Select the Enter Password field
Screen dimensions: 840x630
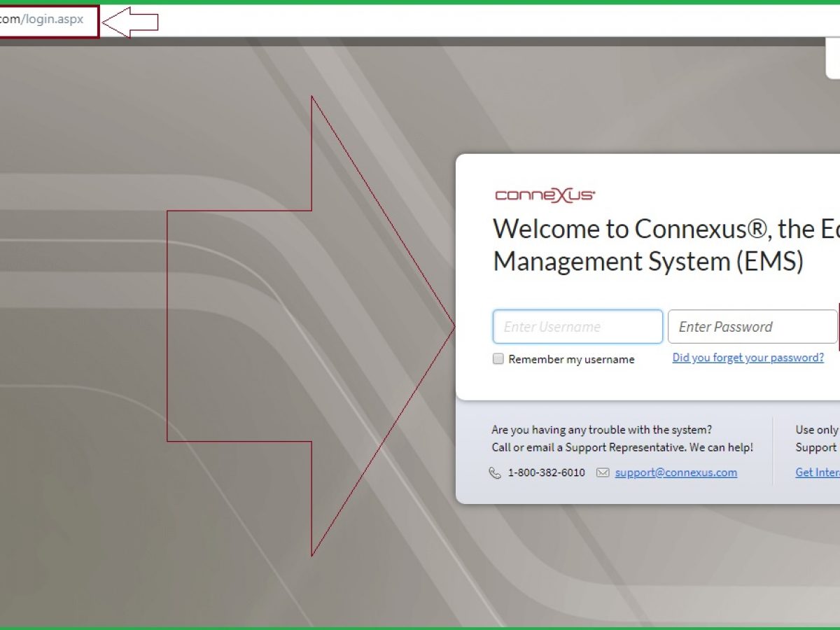(x=752, y=326)
